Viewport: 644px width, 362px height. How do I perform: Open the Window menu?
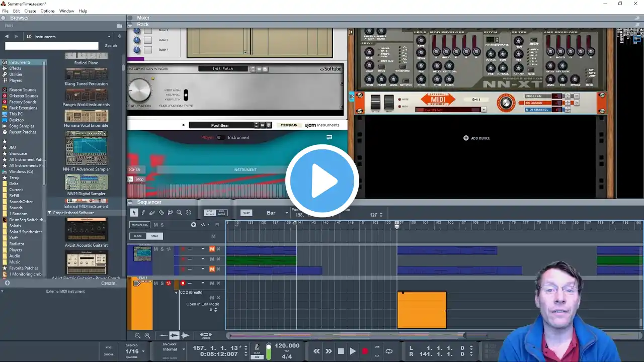[66, 11]
